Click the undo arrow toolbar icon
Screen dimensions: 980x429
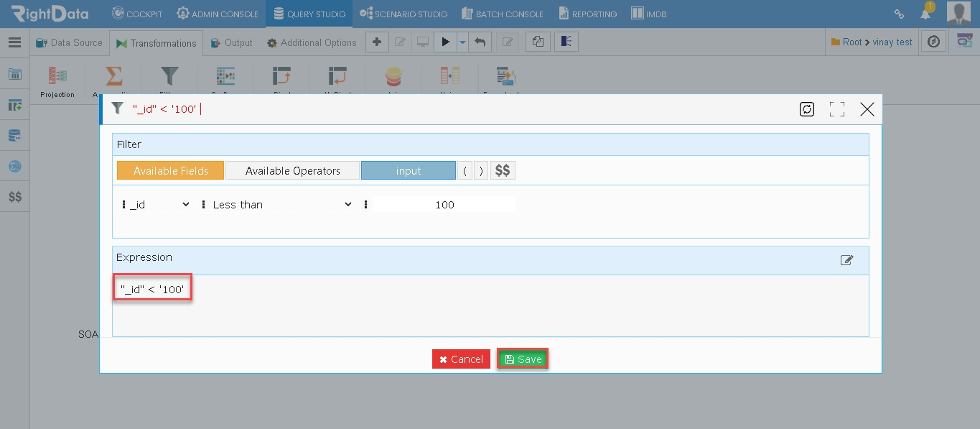click(x=480, y=42)
